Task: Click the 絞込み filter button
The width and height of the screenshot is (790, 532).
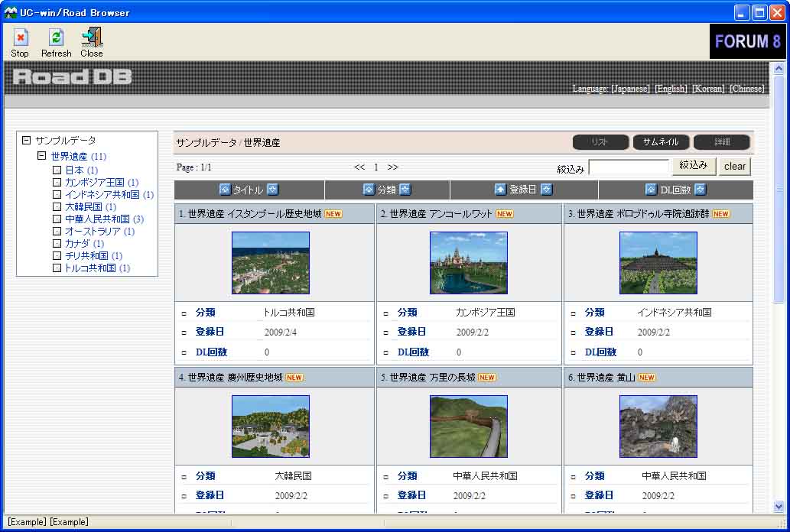Action: click(693, 166)
